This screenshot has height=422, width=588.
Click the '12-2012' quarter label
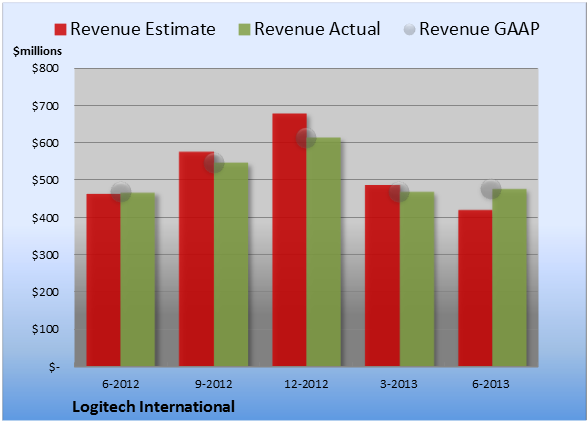click(306, 384)
